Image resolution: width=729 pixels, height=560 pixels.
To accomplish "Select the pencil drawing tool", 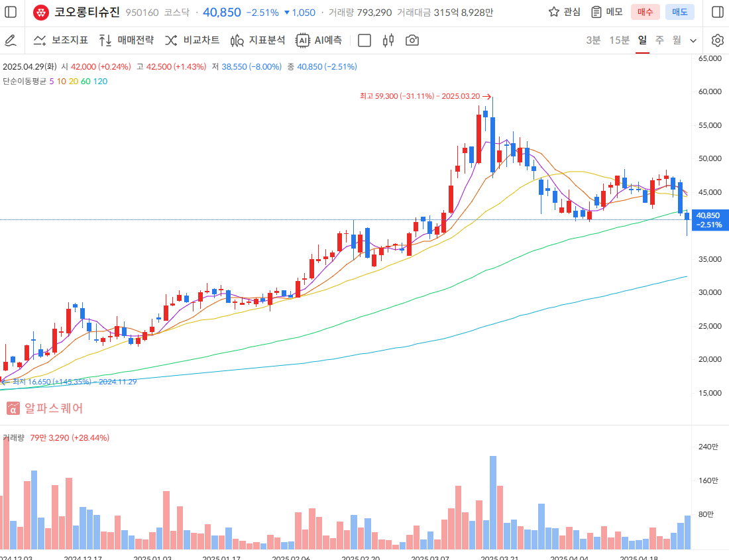I will [10, 40].
